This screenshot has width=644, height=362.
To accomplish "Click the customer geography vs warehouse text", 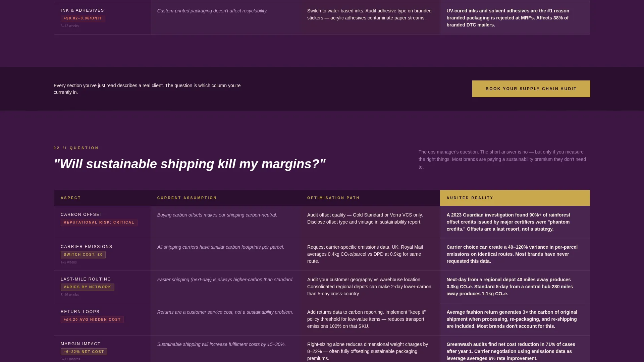I will coord(369,287).
